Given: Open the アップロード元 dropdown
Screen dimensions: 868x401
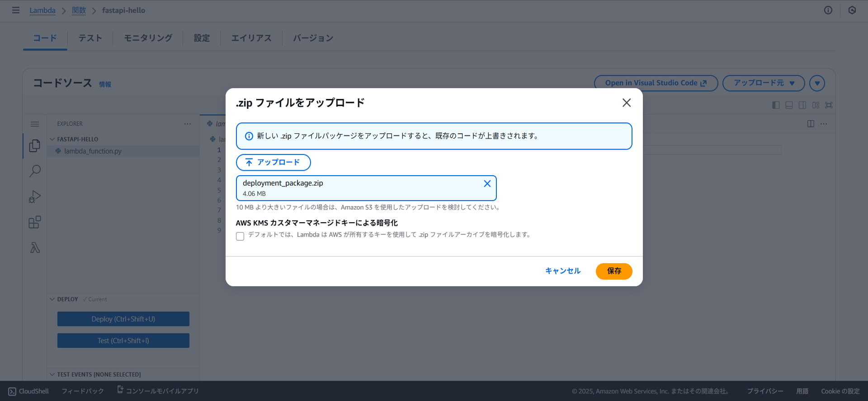Looking at the screenshot, I should (x=764, y=83).
